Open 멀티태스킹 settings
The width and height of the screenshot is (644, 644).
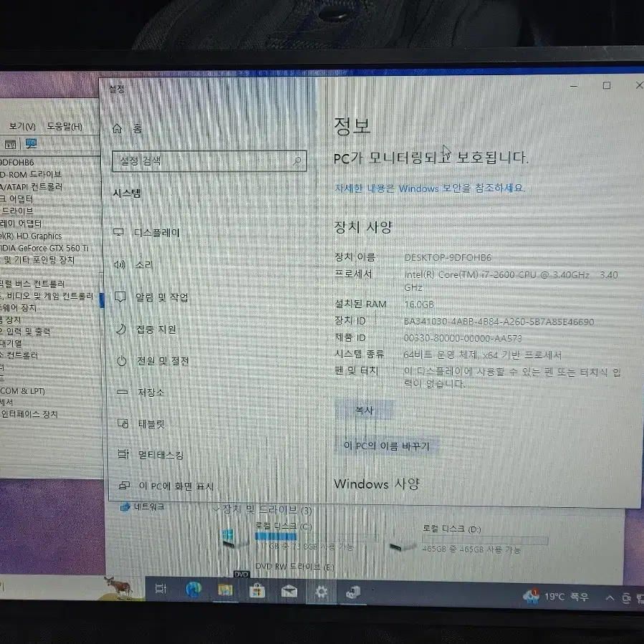coord(150,454)
